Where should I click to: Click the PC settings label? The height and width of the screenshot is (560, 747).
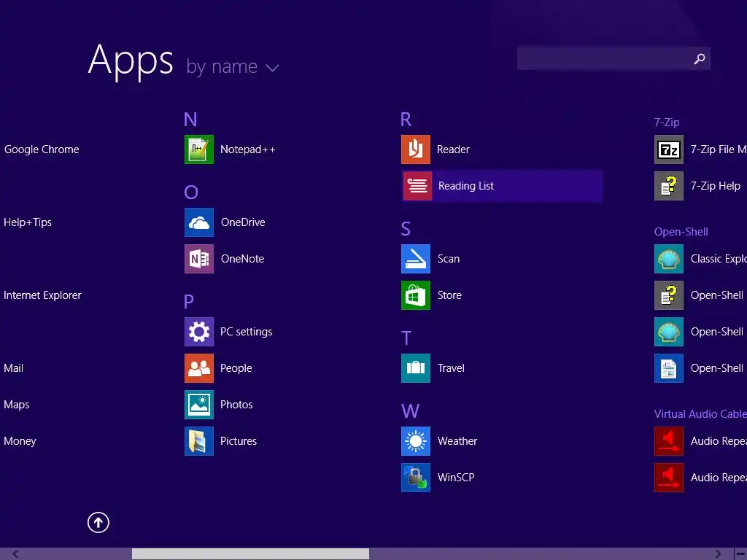click(x=247, y=332)
